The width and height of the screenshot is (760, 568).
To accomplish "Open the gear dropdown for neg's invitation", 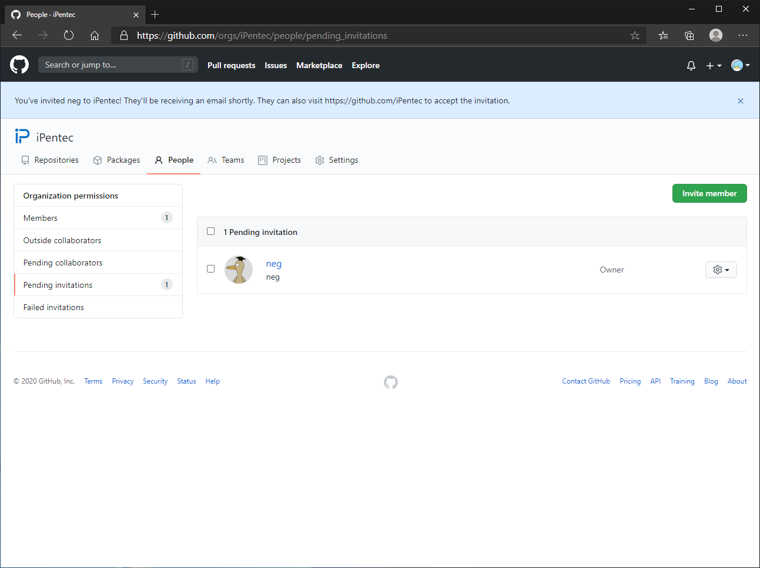I will click(x=721, y=269).
